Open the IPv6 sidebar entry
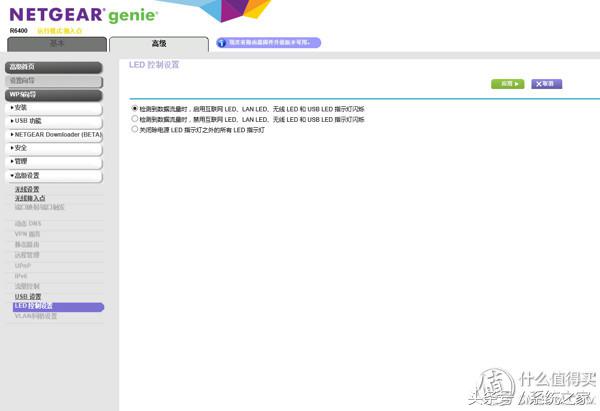Viewport: 600px width, 411px height. pyautogui.click(x=21, y=276)
